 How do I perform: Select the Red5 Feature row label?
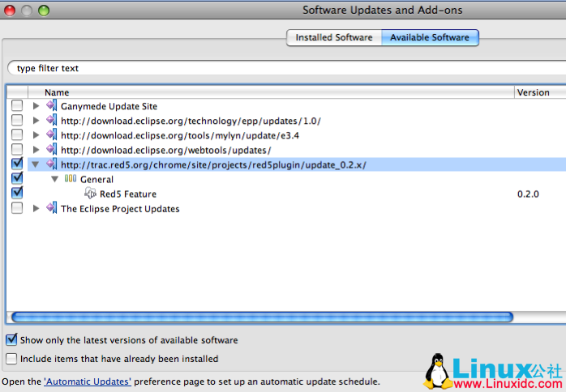128,194
